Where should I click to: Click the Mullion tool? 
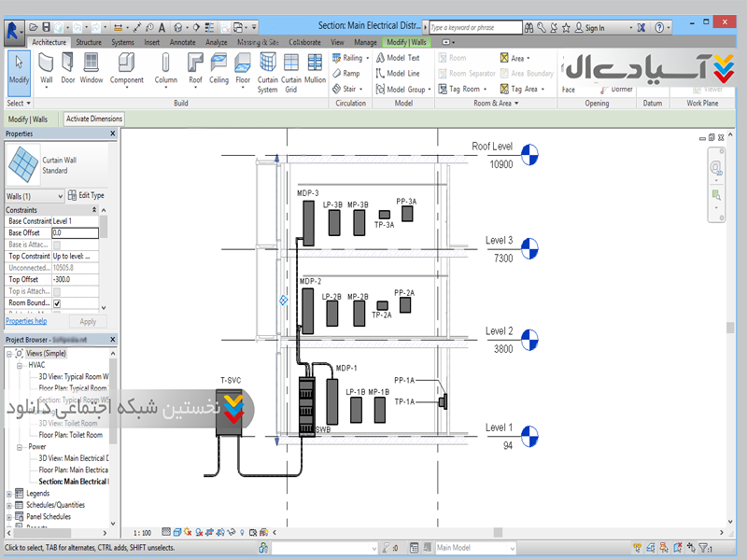[x=316, y=68]
